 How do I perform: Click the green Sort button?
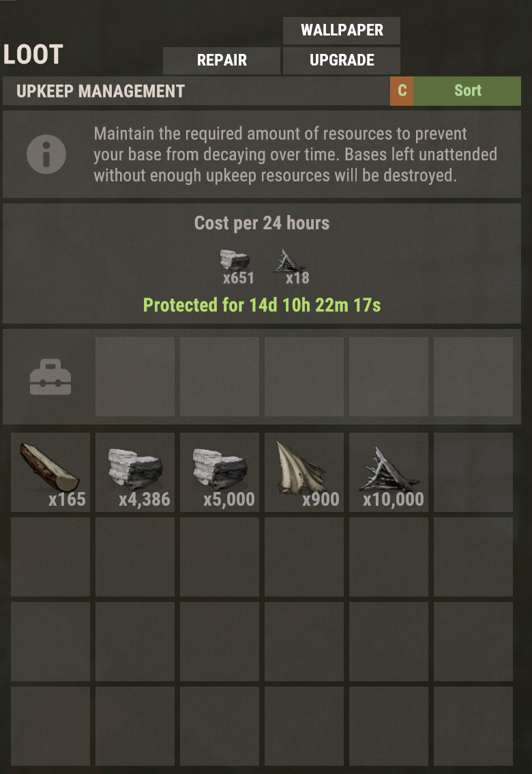tap(467, 91)
